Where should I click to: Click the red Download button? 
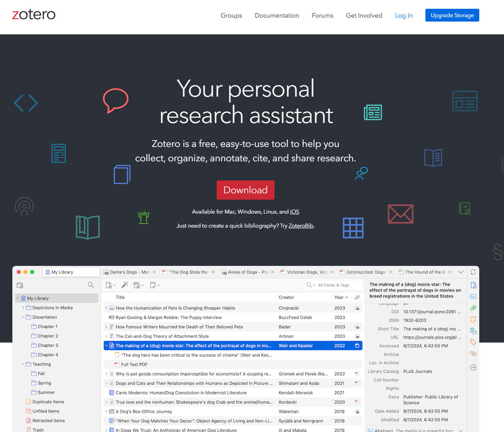pyautogui.click(x=245, y=190)
